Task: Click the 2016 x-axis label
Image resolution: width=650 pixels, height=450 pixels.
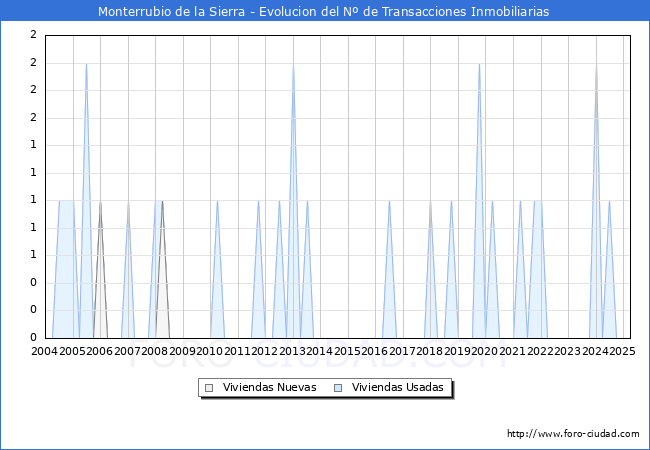Action: [375, 351]
